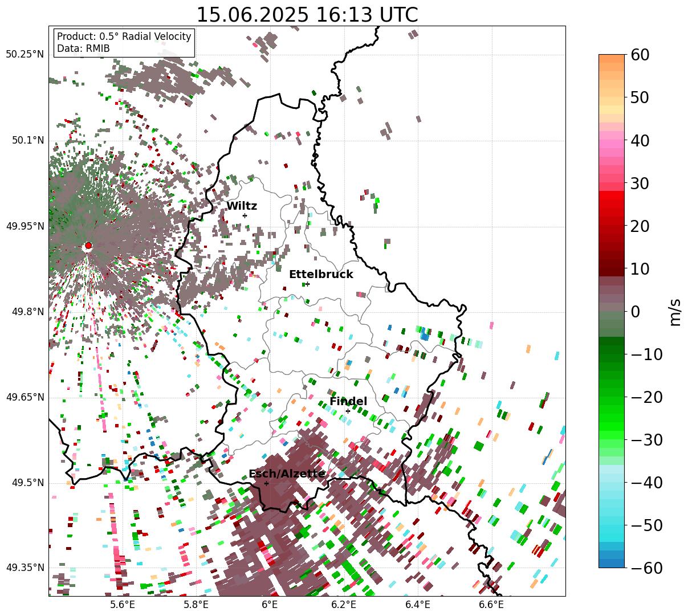Click the Wiltz city label
Image resolution: width=688 pixels, height=616 pixels.
242,206
